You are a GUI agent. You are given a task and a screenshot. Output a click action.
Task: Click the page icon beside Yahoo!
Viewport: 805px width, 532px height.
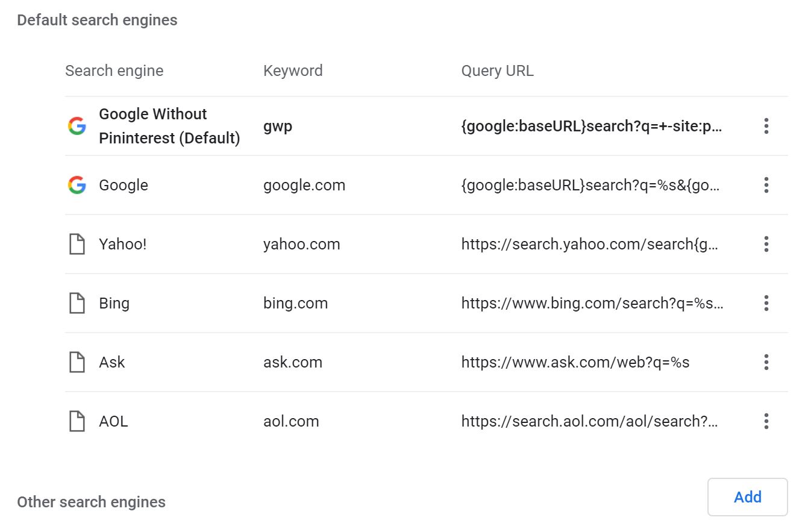point(77,244)
